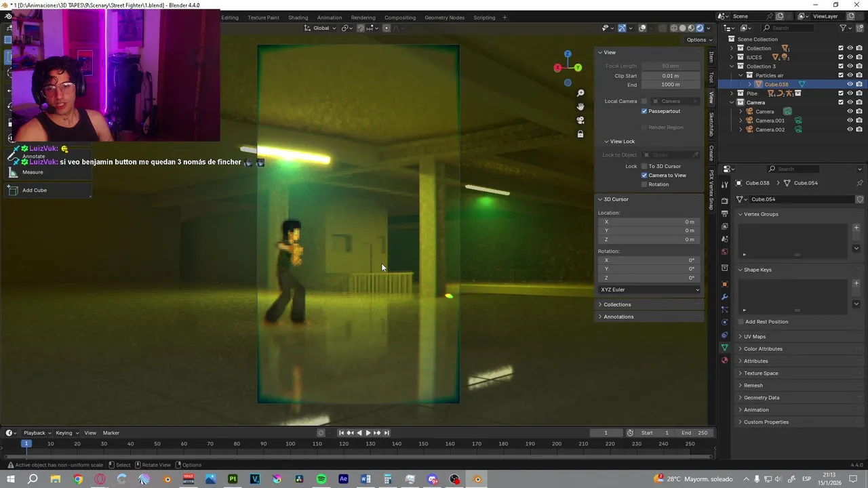
Task: Enable the Local Camera checkbox
Action: [x=644, y=101]
